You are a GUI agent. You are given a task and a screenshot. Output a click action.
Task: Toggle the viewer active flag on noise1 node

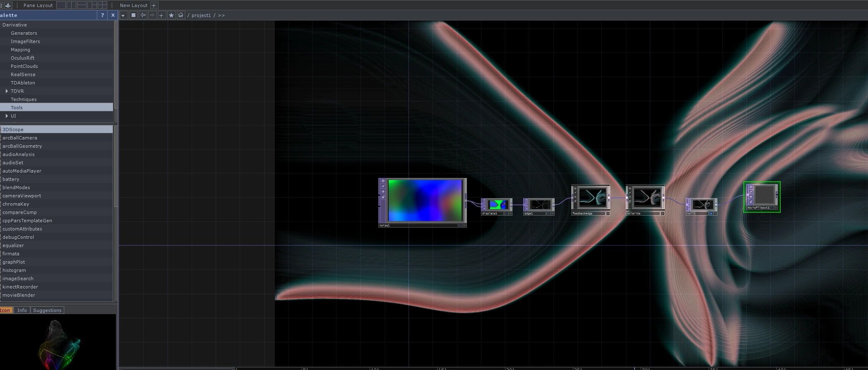click(383, 181)
